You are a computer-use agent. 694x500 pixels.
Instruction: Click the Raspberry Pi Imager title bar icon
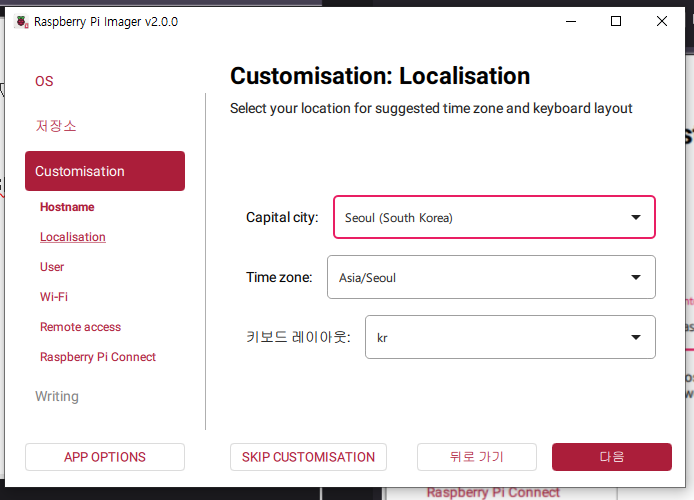(x=22, y=21)
